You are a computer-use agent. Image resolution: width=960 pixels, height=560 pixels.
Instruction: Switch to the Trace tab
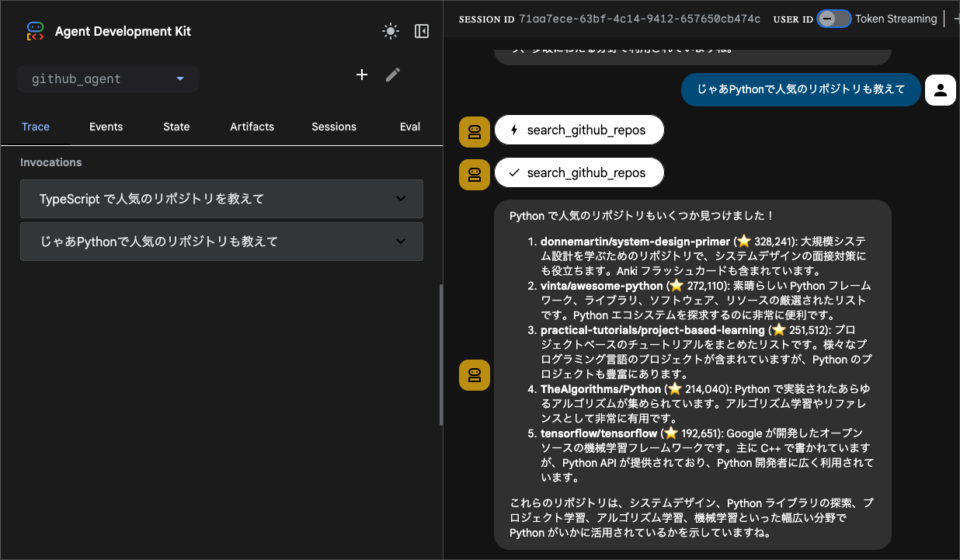pyautogui.click(x=36, y=127)
